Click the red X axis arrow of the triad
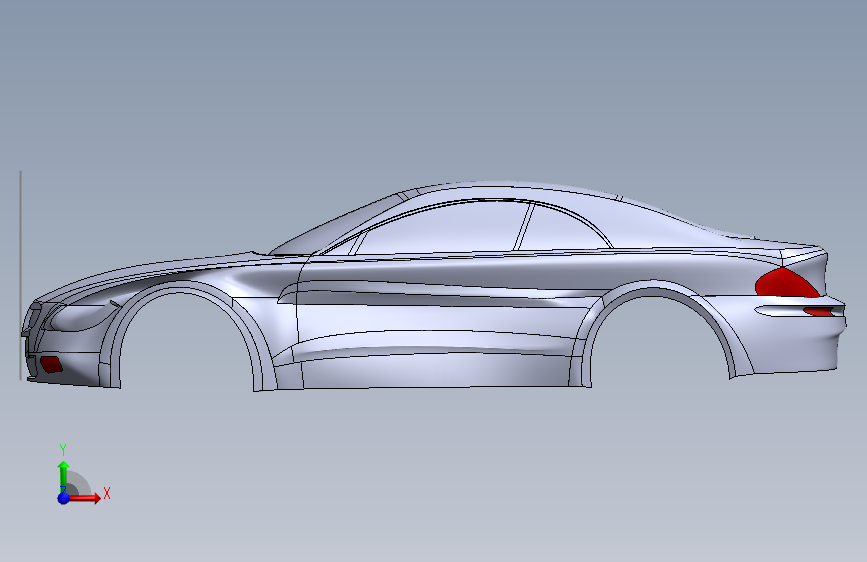Viewport: 867px width, 562px height. [84, 498]
